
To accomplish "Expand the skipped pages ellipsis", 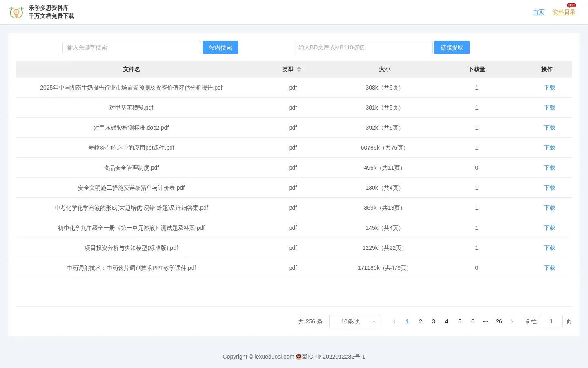I will 486,321.
